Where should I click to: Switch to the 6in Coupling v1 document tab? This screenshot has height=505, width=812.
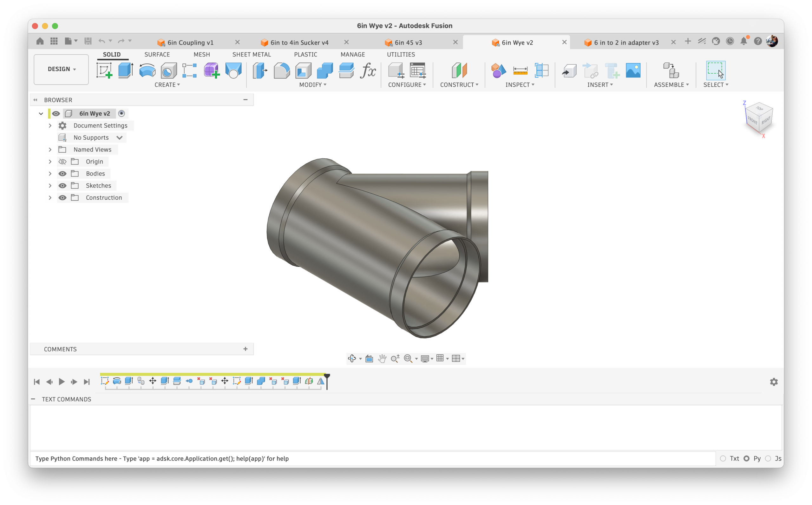(190, 43)
